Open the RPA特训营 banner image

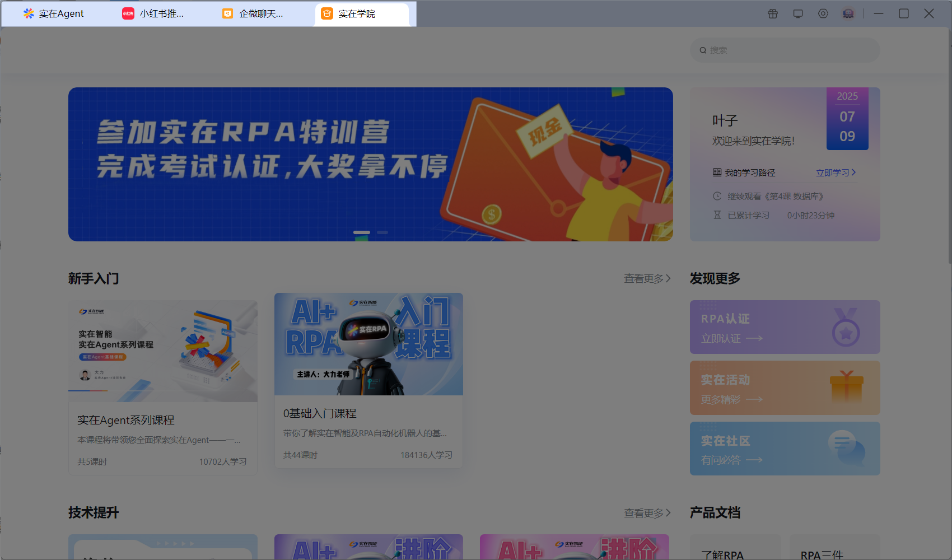371,164
